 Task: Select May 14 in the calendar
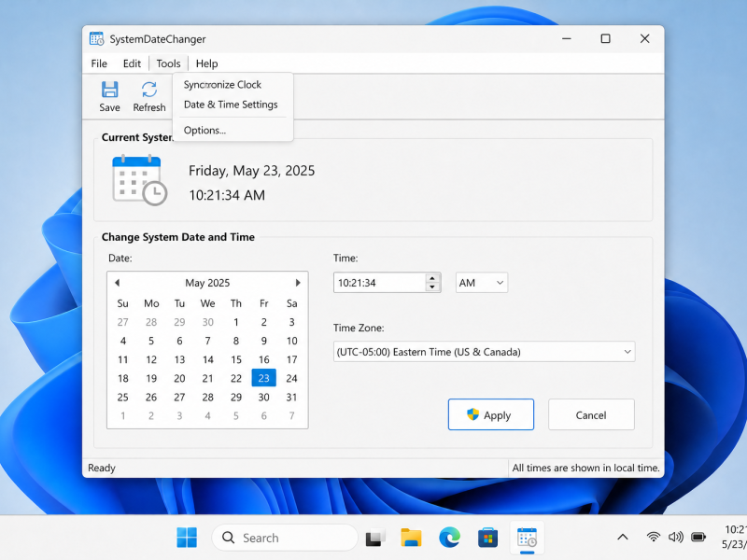[207, 359]
